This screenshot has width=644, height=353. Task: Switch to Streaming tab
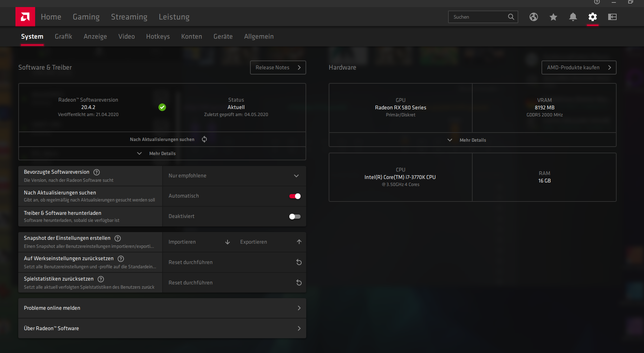point(129,17)
